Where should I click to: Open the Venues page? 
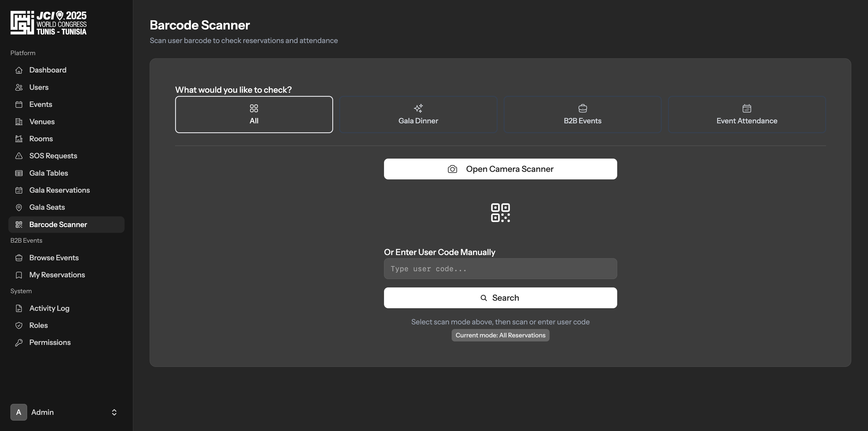[66, 122]
